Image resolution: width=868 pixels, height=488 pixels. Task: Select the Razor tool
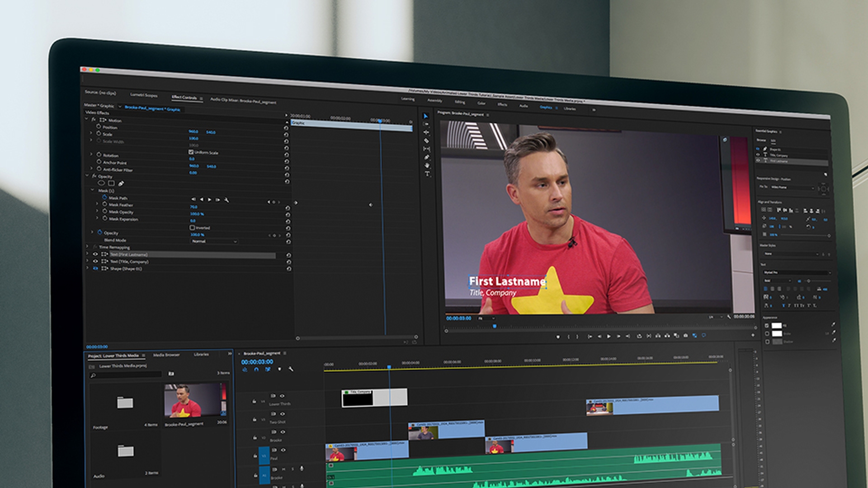click(426, 141)
